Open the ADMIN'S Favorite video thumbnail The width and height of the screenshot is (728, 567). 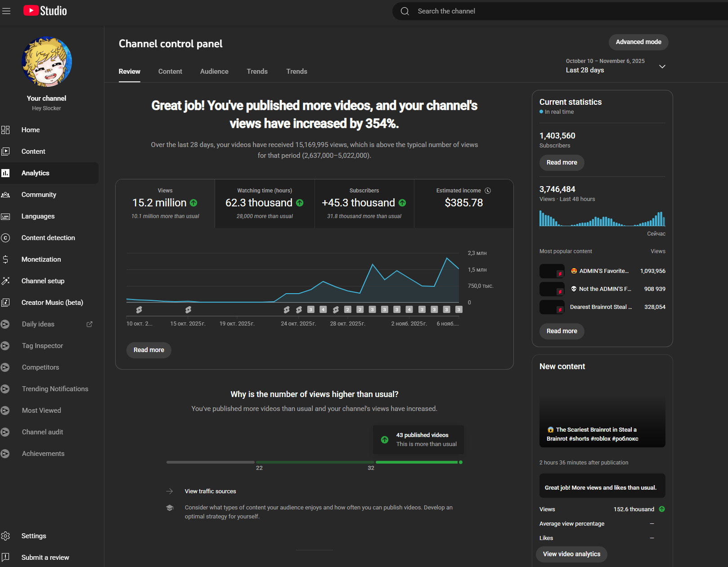click(552, 271)
